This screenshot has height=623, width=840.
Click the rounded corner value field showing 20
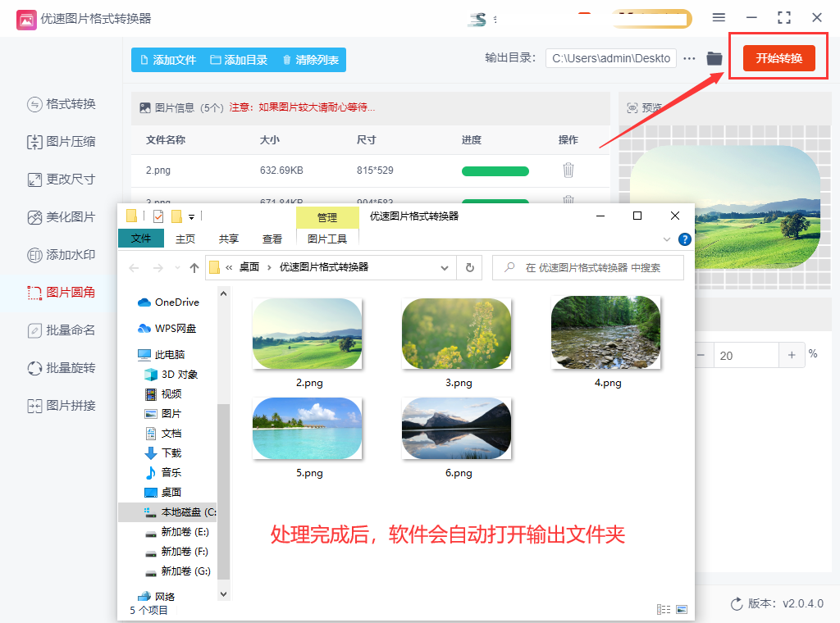pos(746,356)
